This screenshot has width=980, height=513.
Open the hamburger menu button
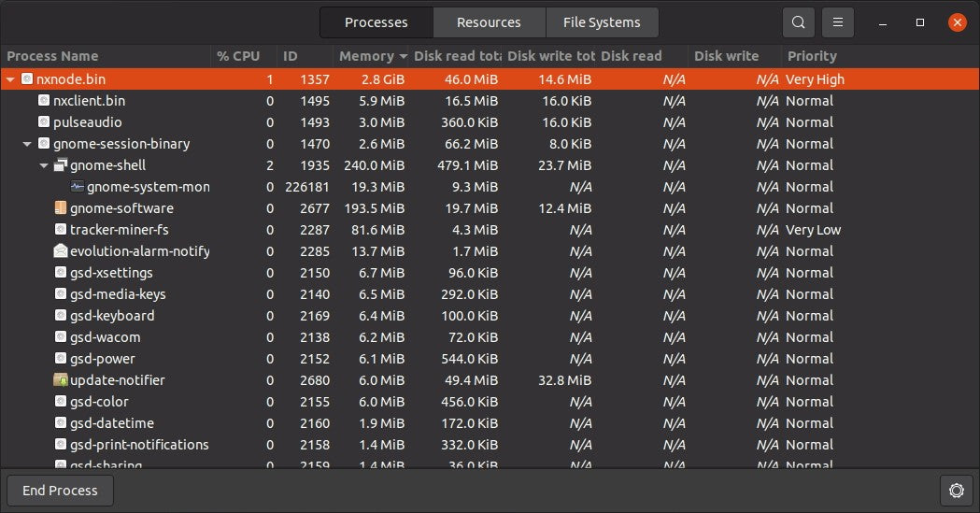(838, 22)
